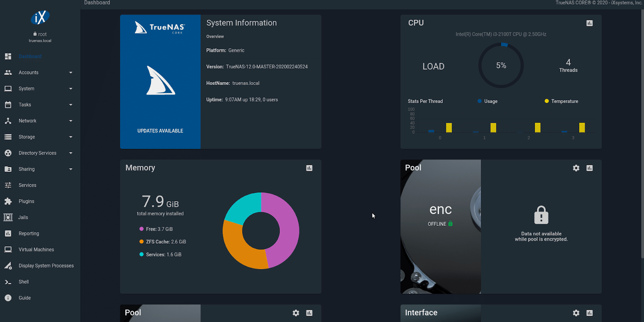
Task: Click the Usage legend blue dot
Action: tap(480, 101)
